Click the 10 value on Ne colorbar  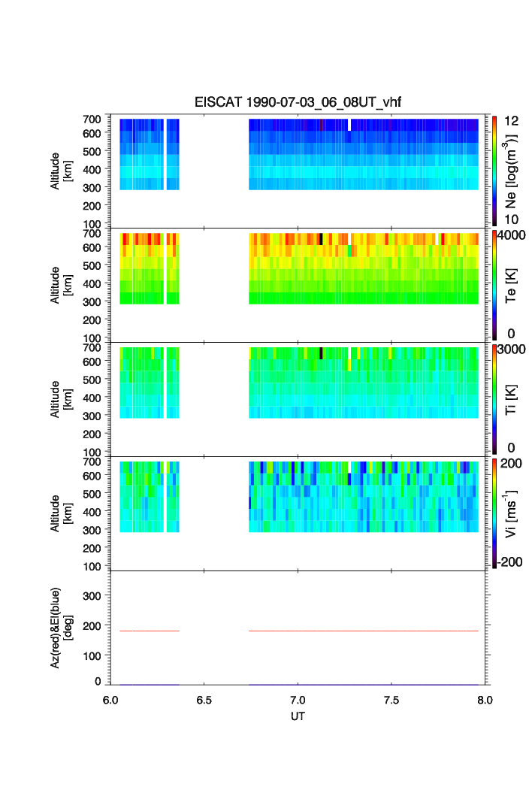tap(511, 219)
